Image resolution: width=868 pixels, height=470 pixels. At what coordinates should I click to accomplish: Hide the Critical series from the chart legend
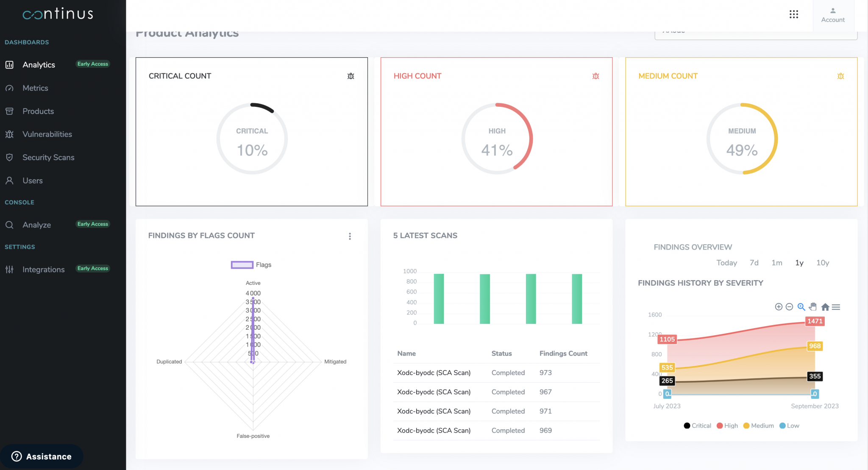(697, 426)
